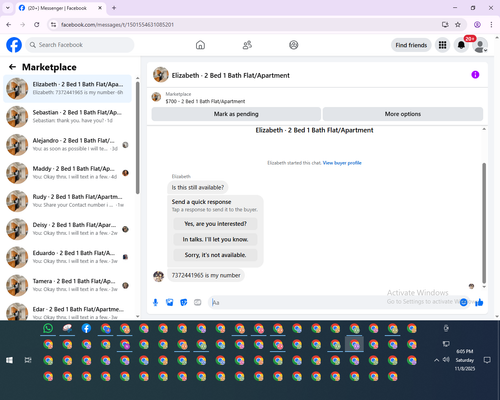
Task: Open the profile circle icon in top navigation
Action: click(294, 45)
